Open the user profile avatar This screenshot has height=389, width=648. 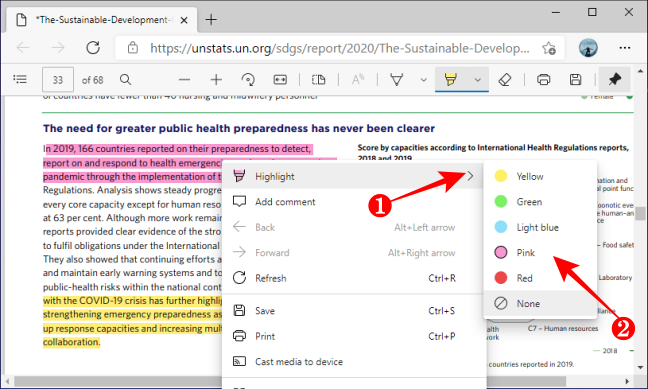(588, 48)
